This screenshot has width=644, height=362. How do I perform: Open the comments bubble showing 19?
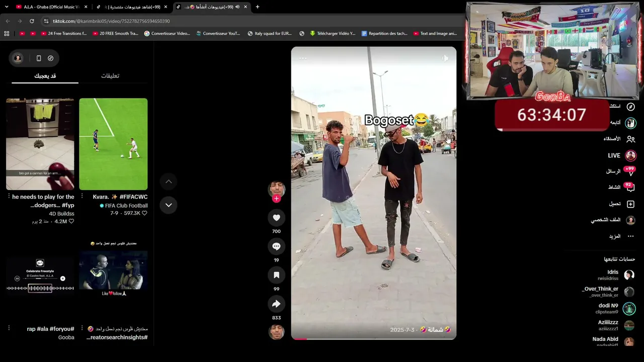click(x=276, y=246)
